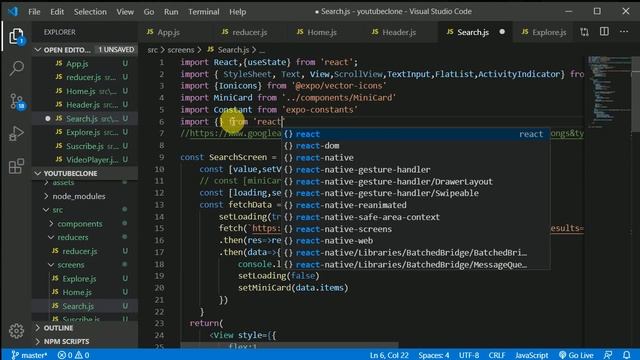Image resolution: width=640 pixels, height=360 pixels.
Task: Open the feedback icon in status bar
Action: point(608,355)
